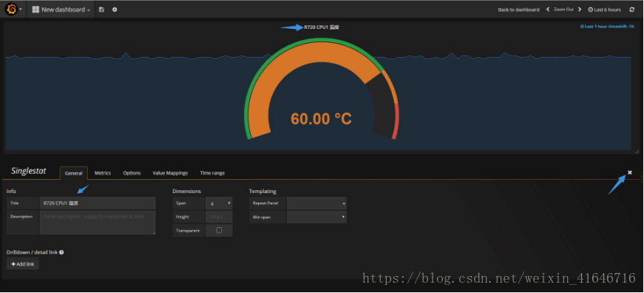Switch to the Options tab
The height and width of the screenshot is (293, 644).
132,173
